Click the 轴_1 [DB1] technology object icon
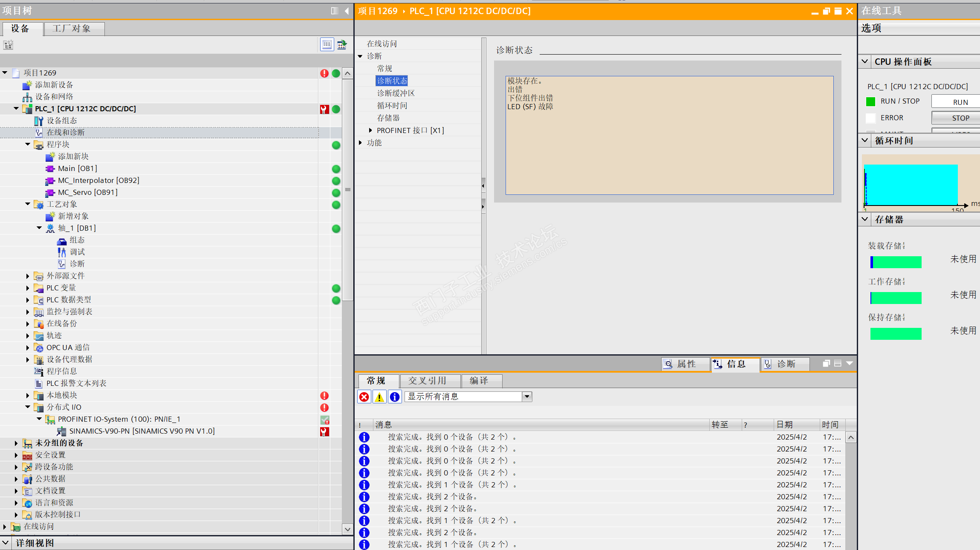Image resolution: width=980 pixels, height=550 pixels. click(50, 228)
